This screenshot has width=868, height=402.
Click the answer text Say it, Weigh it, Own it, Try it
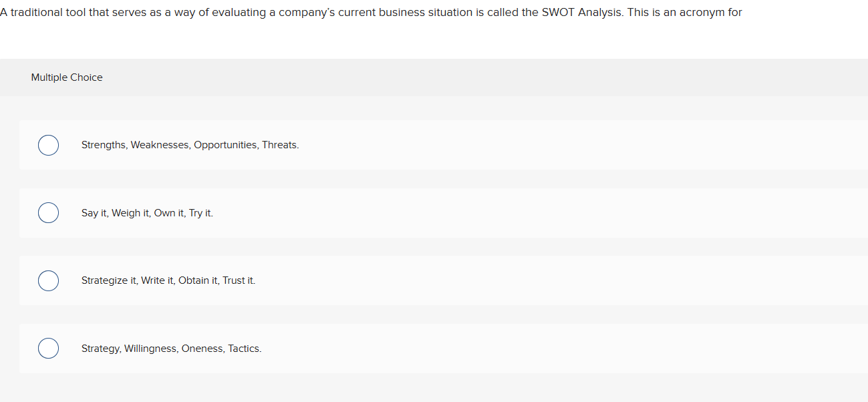coord(147,213)
